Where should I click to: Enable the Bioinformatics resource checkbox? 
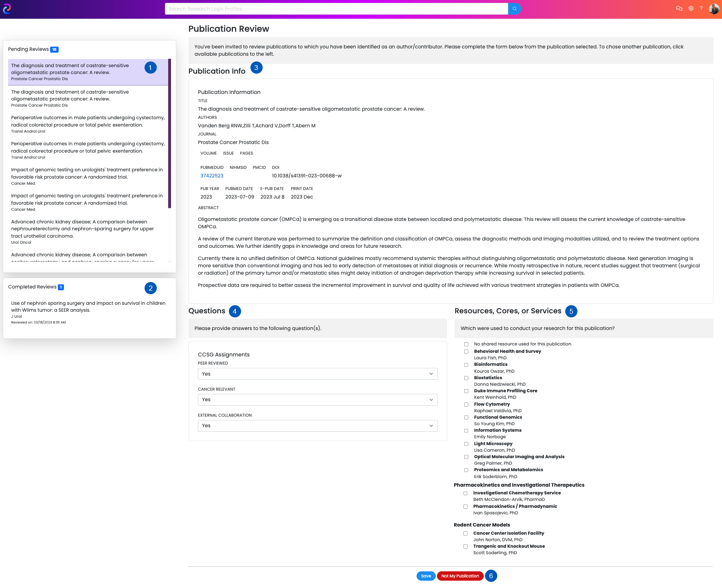click(466, 365)
